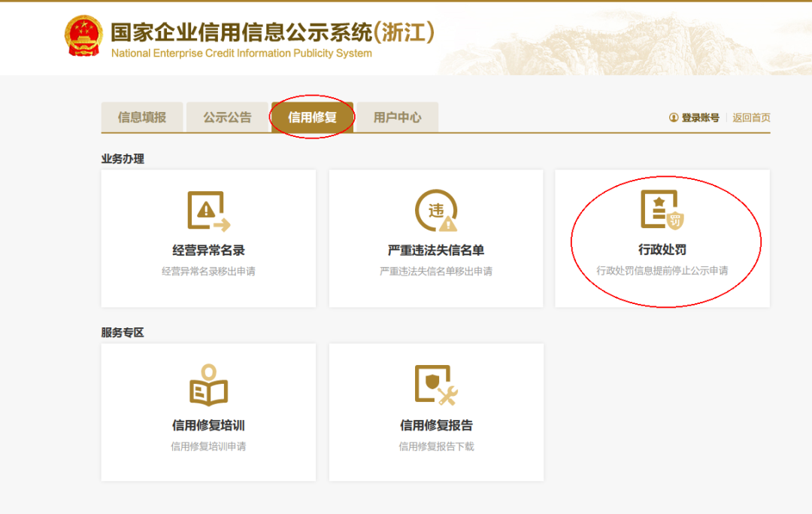Open the 经营异常名录 card title
Viewport: 812px width, 514px height.
click(208, 251)
